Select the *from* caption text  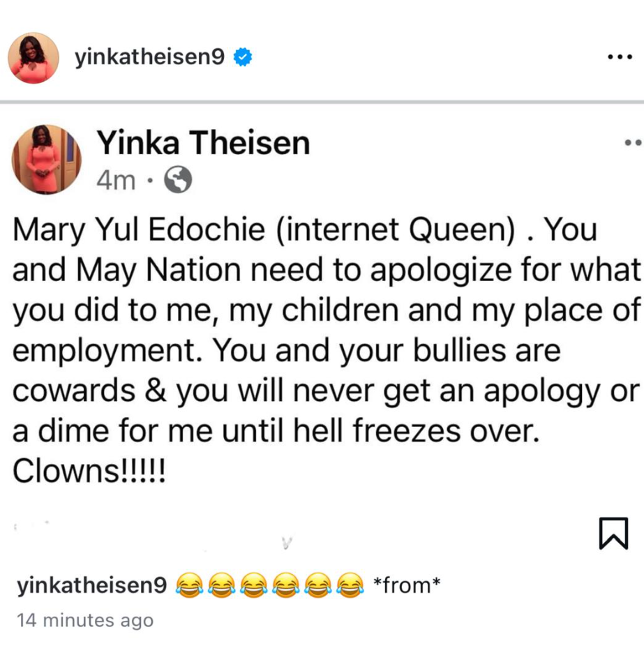[x=406, y=585]
